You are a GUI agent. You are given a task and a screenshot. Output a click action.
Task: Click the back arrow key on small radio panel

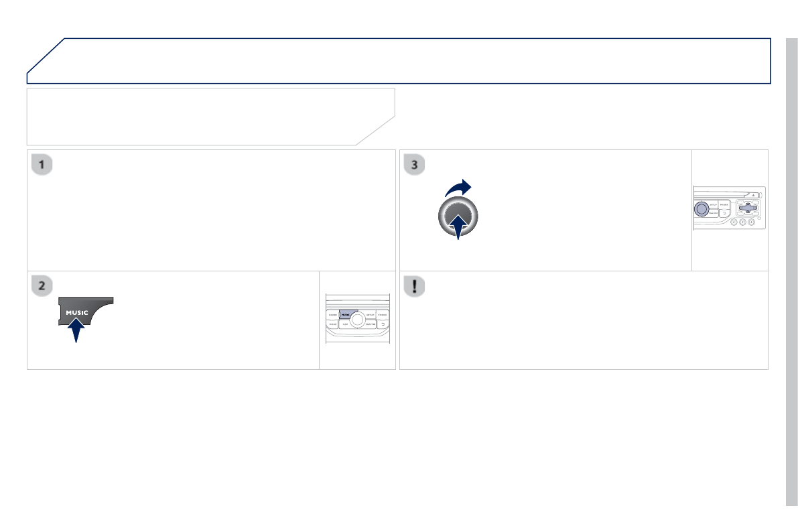tap(383, 324)
